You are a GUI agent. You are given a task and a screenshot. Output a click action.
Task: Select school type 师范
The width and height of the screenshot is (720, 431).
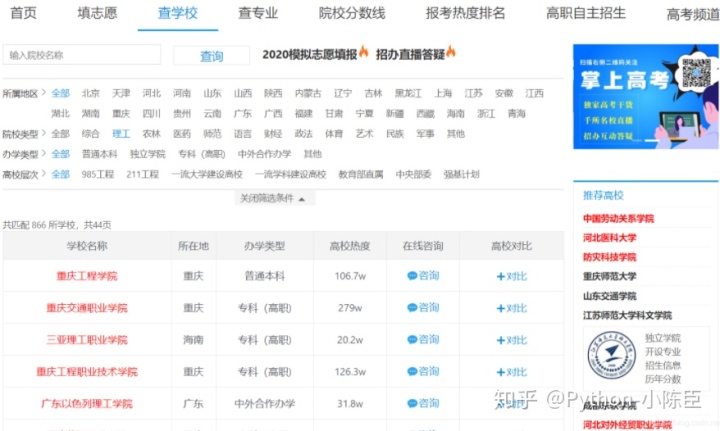[x=212, y=134]
